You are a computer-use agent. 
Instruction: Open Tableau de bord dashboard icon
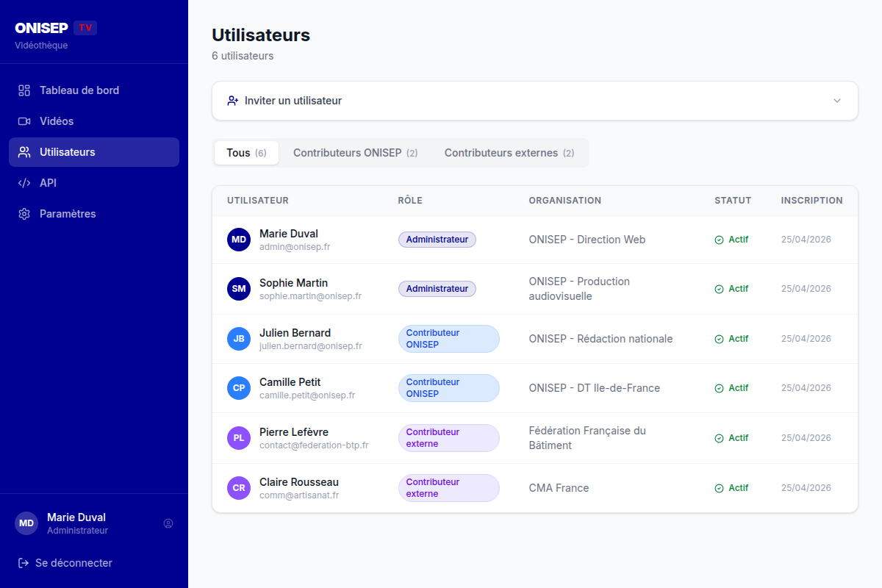pos(24,90)
